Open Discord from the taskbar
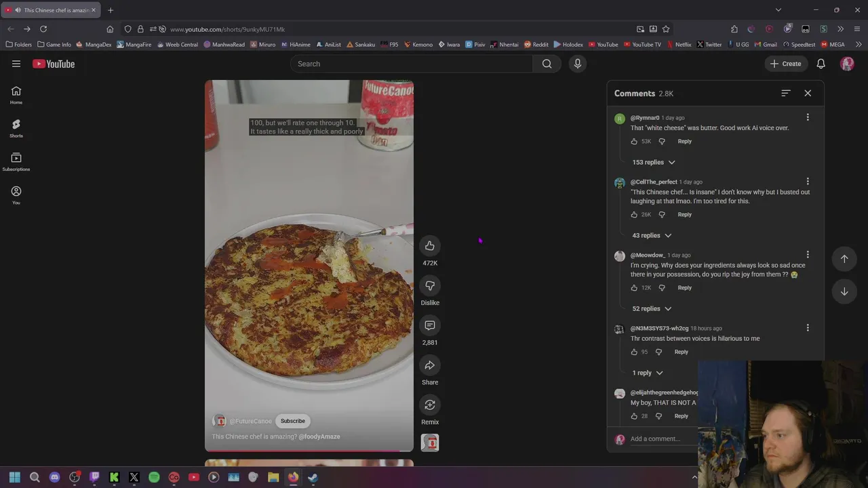Image resolution: width=868 pixels, height=488 pixels. coord(55,477)
